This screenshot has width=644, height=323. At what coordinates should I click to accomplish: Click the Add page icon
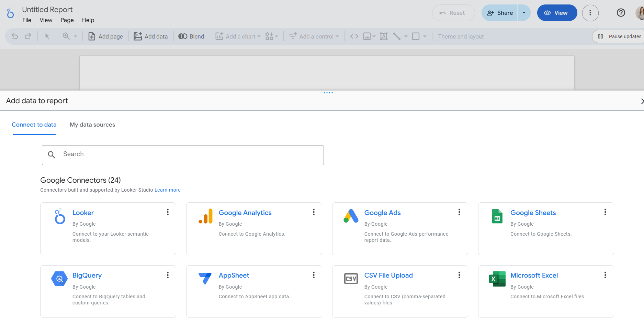tap(92, 36)
